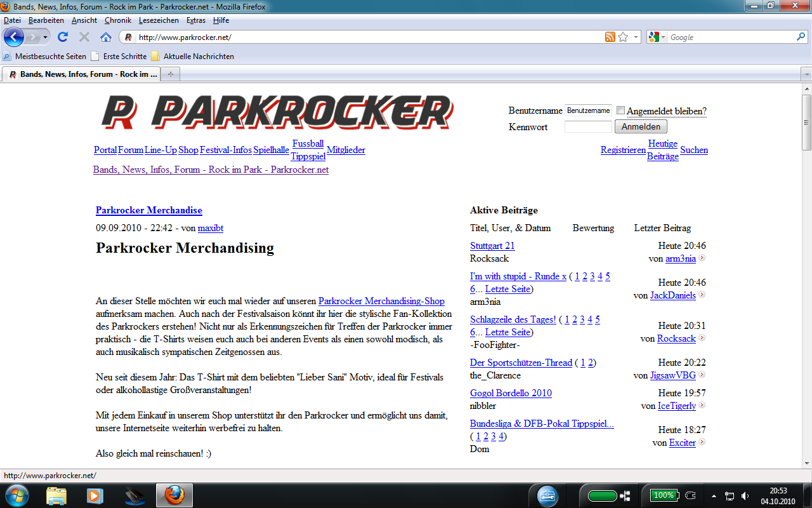This screenshot has height=508, width=812.
Task: Open the Hilfe menu
Action: [221, 20]
